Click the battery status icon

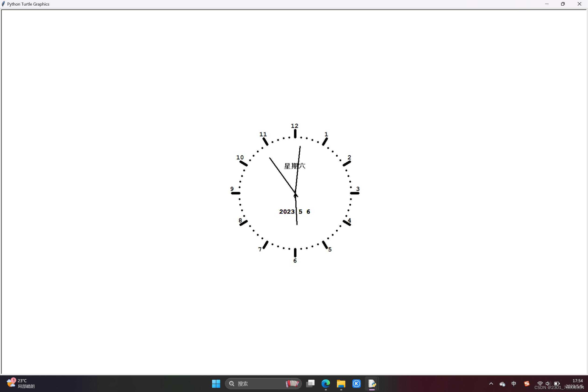click(557, 384)
